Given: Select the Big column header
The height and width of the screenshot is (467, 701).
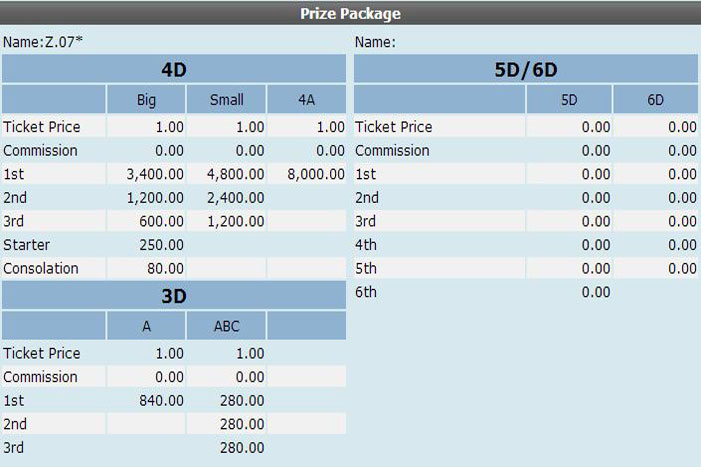Looking at the screenshot, I should [x=146, y=100].
